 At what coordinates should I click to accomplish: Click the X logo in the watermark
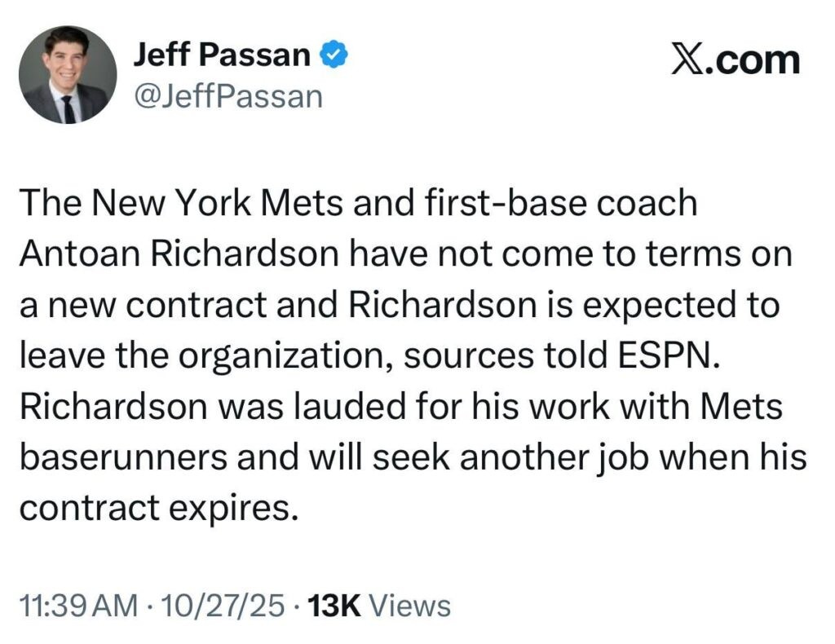point(687,61)
